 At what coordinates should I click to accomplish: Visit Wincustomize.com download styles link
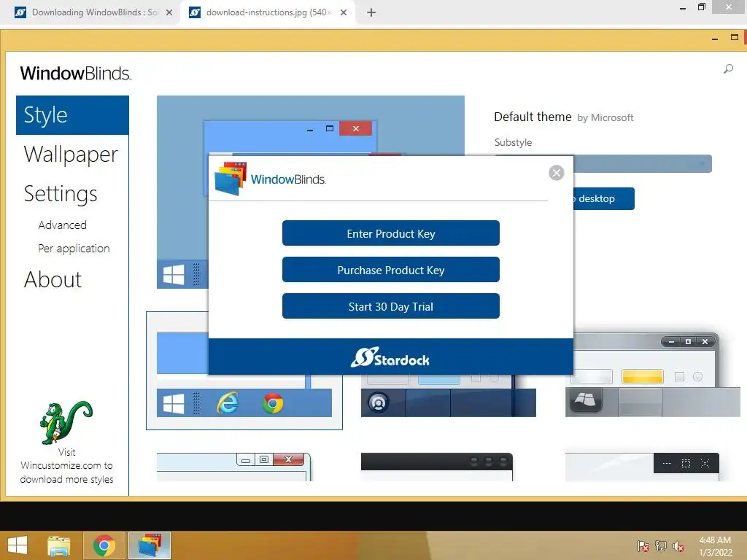(66, 466)
